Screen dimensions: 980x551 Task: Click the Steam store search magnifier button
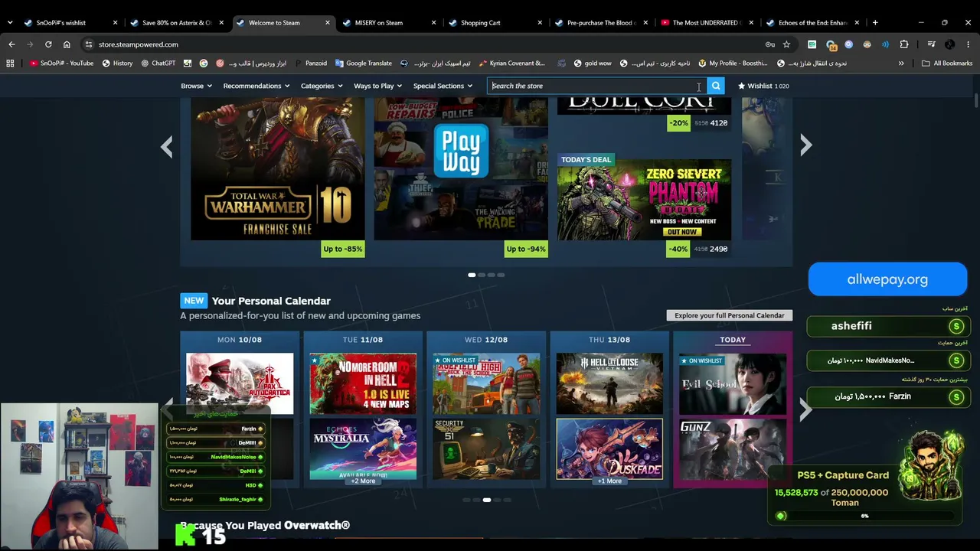(716, 86)
